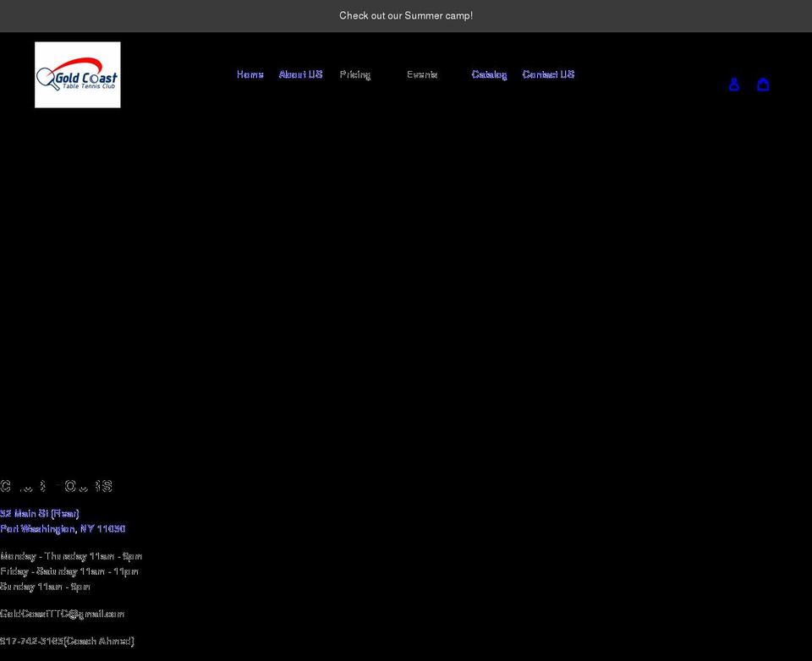Image resolution: width=812 pixels, height=661 pixels.
Task: Click the Gold Coast Table Tennis Club logo
Action: point(78,75)
